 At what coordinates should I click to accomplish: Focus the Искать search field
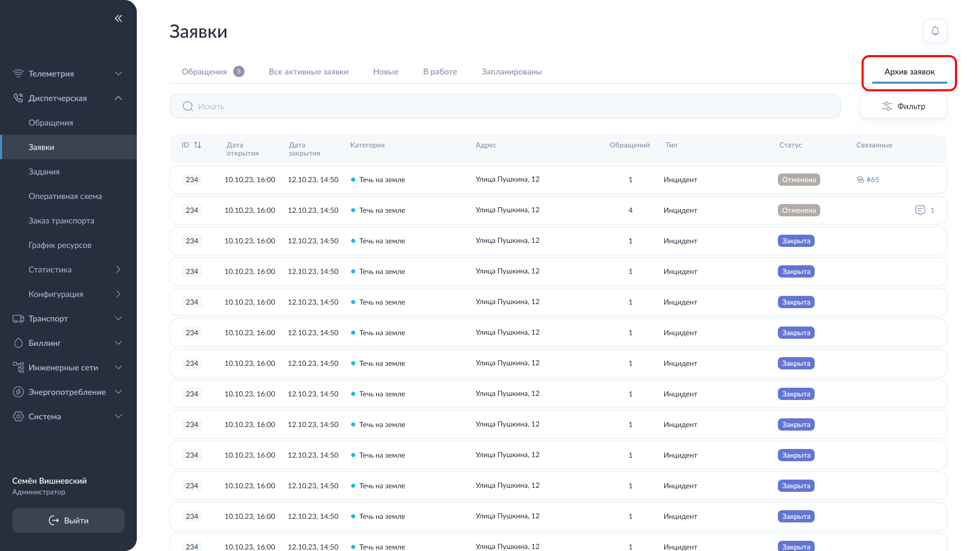[x=505, y=107]
